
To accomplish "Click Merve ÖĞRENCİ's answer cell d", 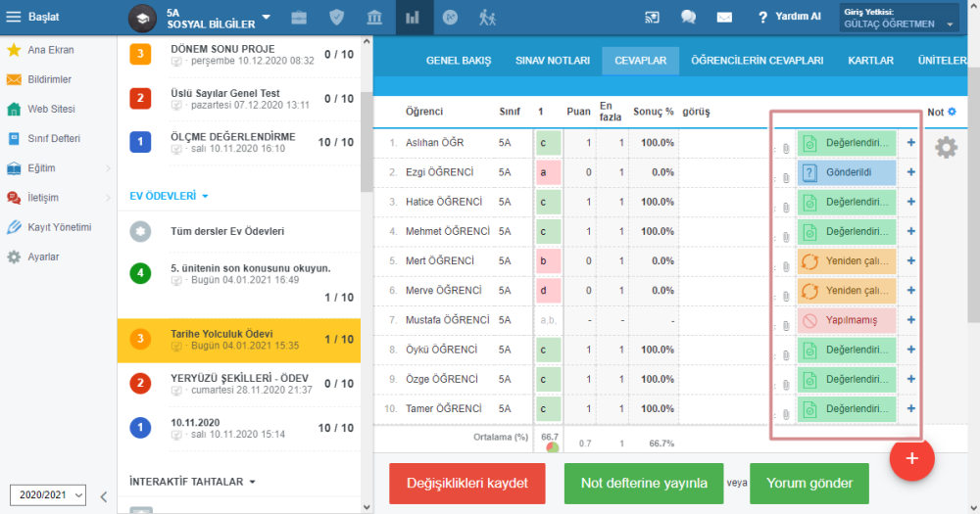I will point(548,291).
